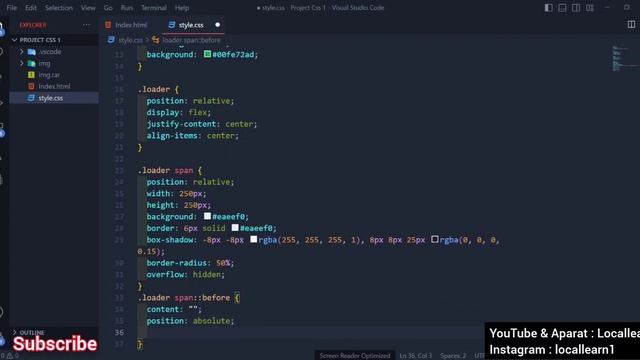Click Screen Reader Optimized in status bar
640x360 pixels.
[355, 356]
